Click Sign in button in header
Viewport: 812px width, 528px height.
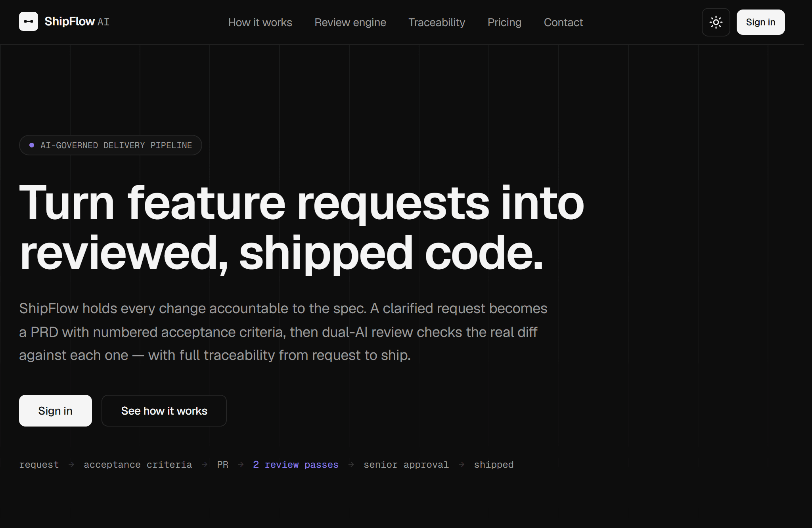tap(760, 22)
